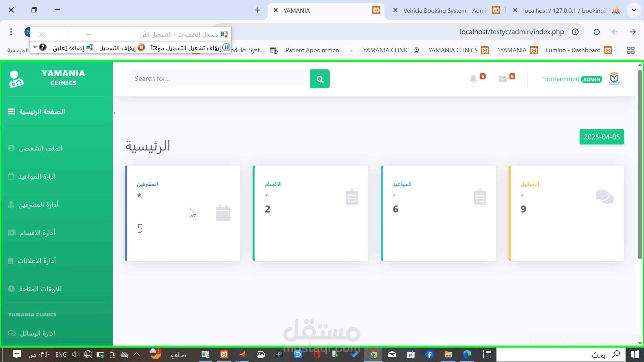Go to أدارة الاقسام sidebar item
Screen dimensions: 644x362
pos(37,233)
